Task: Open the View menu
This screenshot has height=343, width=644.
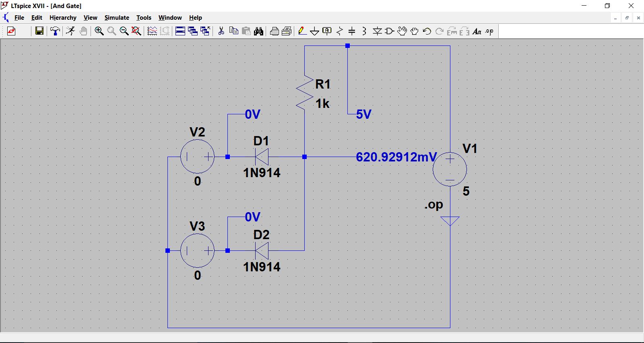Action: click(90, 18)
